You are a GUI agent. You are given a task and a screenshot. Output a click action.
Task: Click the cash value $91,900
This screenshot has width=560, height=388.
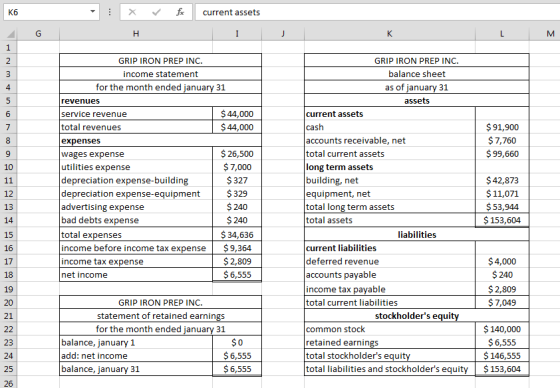click(x=502, y=127)
